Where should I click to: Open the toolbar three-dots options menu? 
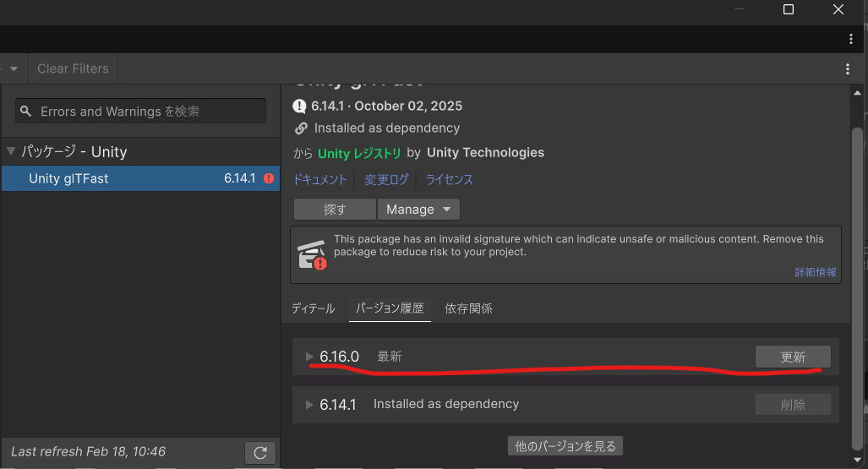point(848,68)
